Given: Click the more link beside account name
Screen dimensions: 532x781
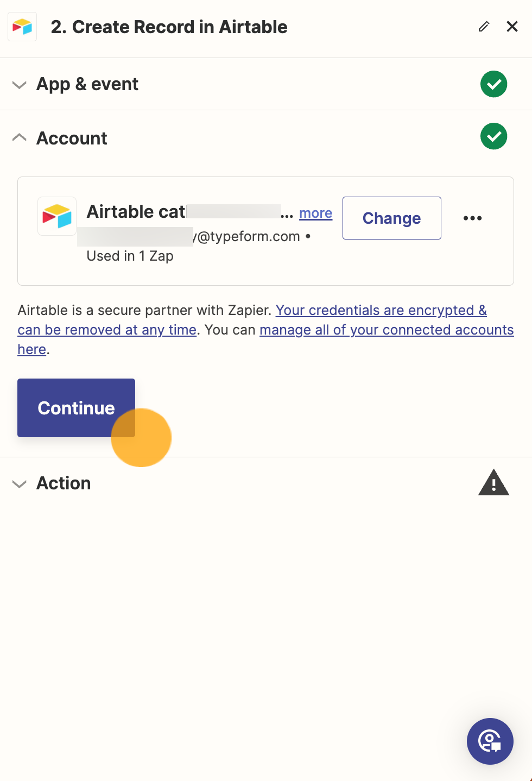Looking at the screenshot, I should (315, 213).
